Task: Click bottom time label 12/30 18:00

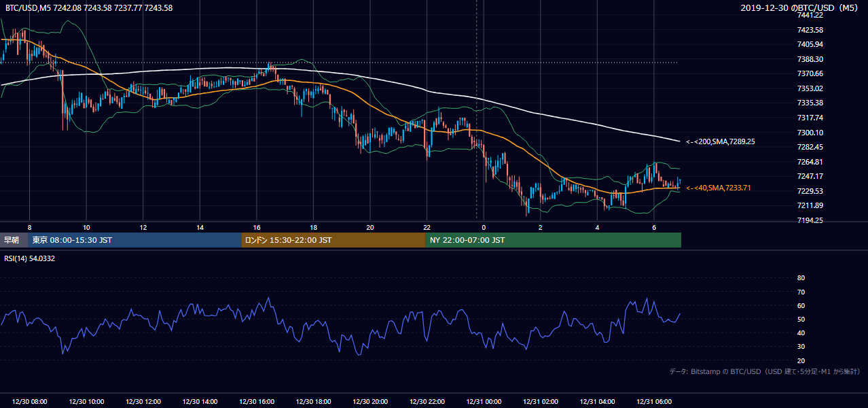Action: click(314, 402)
